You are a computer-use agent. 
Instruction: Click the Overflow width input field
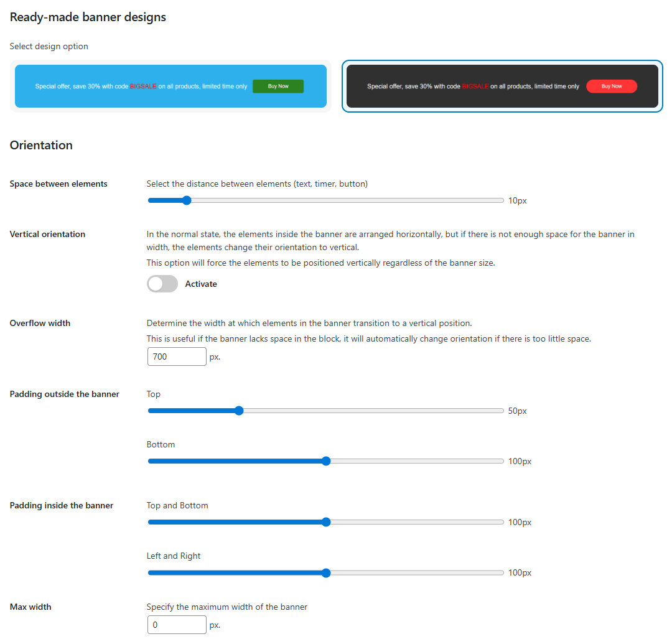(177, 357)
